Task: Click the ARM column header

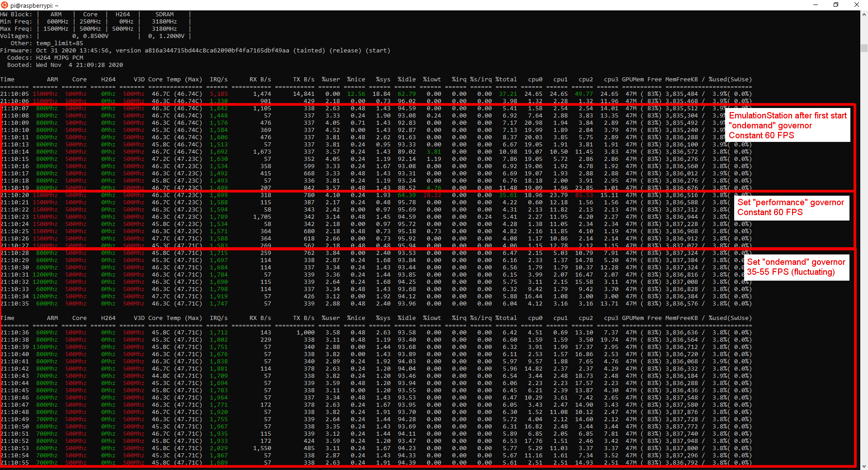Action: click(52, 79)
